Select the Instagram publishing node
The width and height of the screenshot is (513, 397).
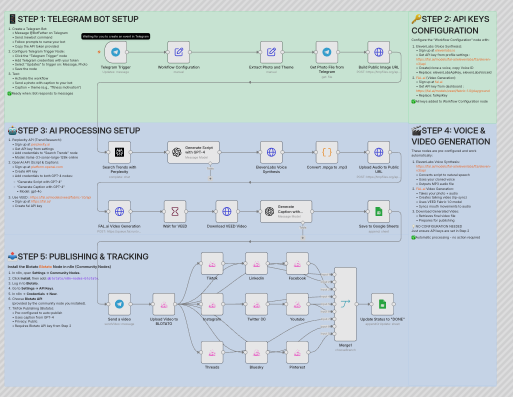212,304
